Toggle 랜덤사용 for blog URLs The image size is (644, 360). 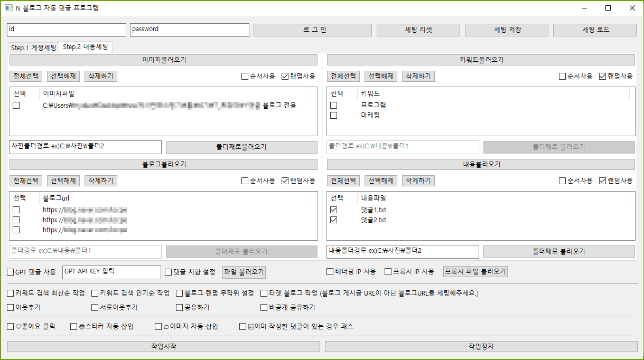[x=285, y=181]
